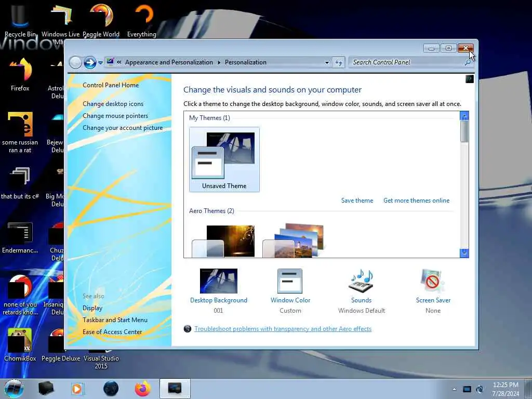Open Change your account picture

pyautogui.click(x=123, y=128)
